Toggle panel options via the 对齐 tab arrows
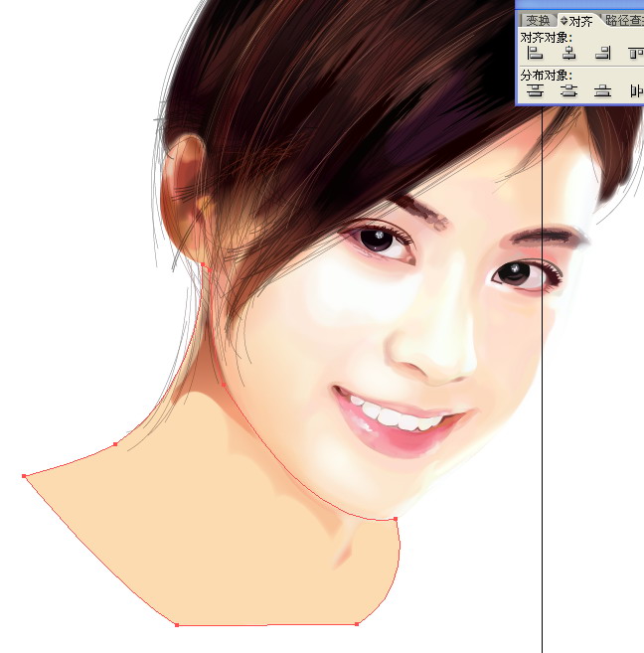644x653 pixels. point(563,20)
